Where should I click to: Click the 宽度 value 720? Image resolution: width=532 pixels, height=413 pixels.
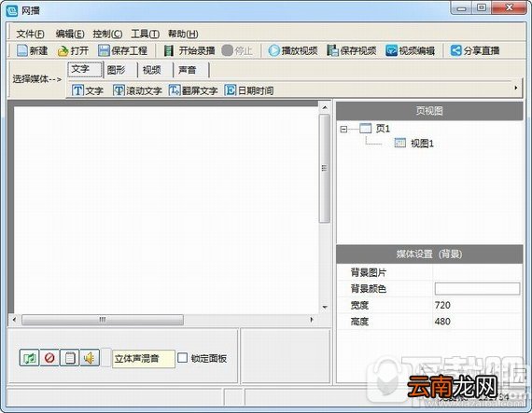[442, 305]
